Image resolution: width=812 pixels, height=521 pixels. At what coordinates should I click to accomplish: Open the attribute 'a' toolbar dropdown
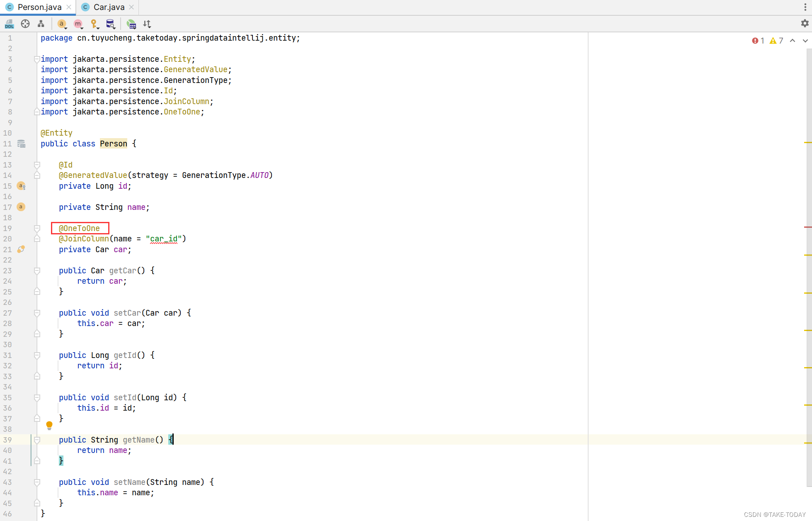click(x=62, y=24)
